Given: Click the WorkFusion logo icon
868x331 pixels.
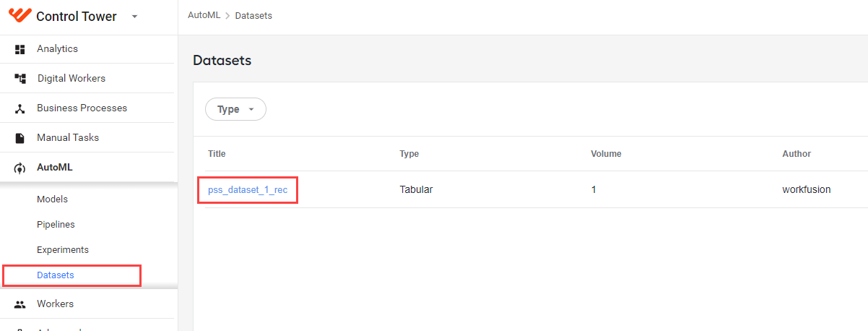Looking at the screenshot, I should coord(19,16).
